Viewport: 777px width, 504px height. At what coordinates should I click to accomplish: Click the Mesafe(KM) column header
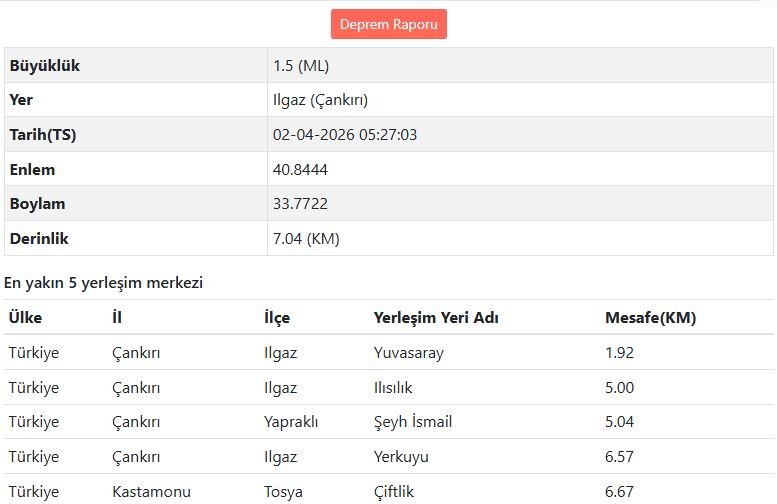point(651,318)
